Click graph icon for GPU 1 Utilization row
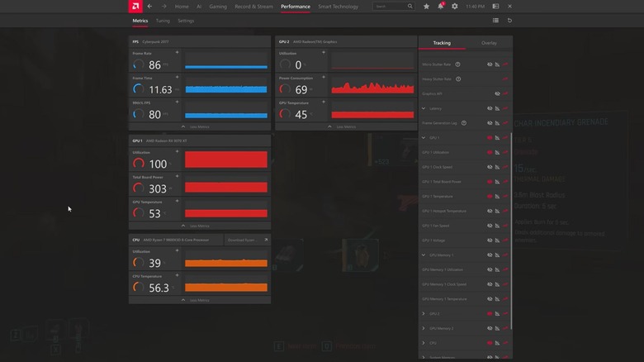This screenshot has width=644, height=362. pyautogui.click(x=497, y=152)
